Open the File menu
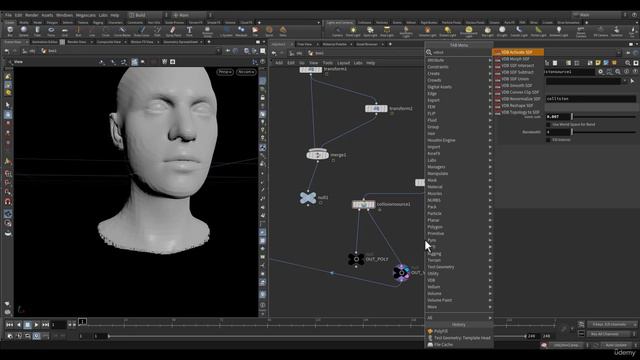This screenshot has height=360, width=640. click(x=8, y=15)
